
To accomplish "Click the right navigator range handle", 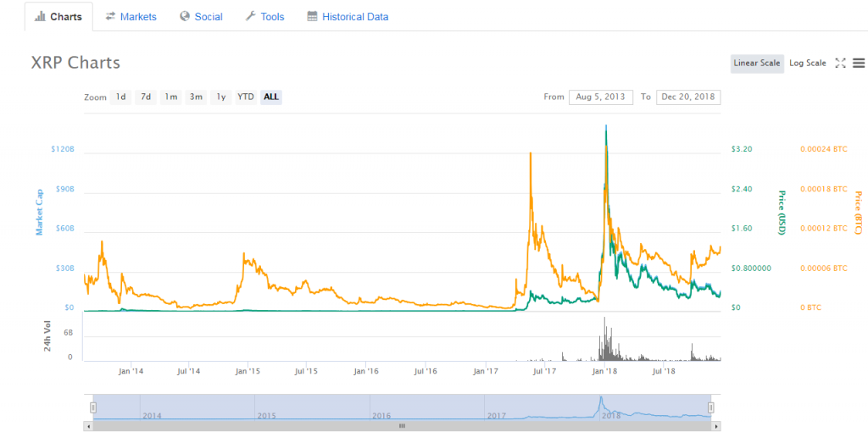I will click(711, 407).
